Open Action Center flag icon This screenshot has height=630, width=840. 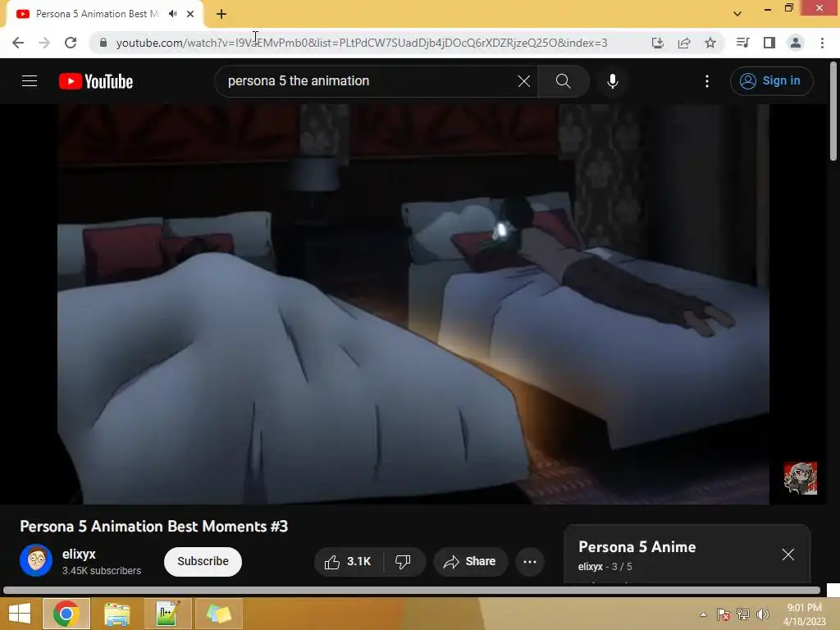(724, 614)
